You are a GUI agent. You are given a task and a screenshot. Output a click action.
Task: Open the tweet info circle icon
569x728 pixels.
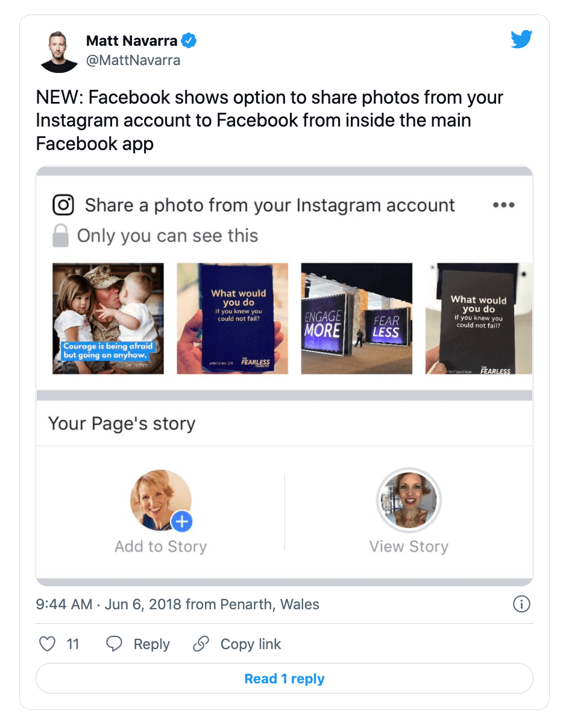tap(521, 604)
